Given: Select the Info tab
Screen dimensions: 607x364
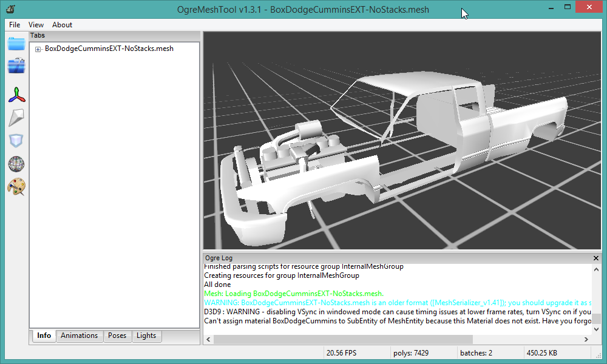Looking at the screenshot, I should coord(44,335).
